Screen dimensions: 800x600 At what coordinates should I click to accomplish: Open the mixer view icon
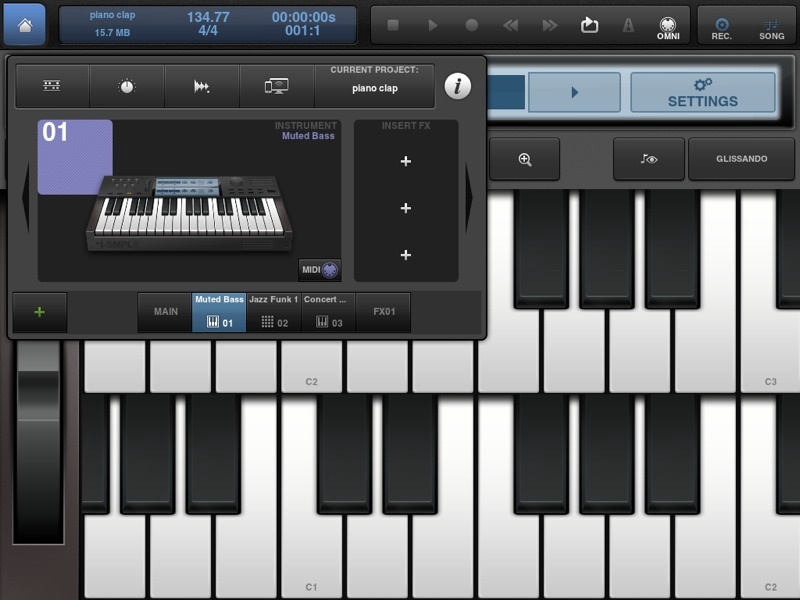click(52, 86)
